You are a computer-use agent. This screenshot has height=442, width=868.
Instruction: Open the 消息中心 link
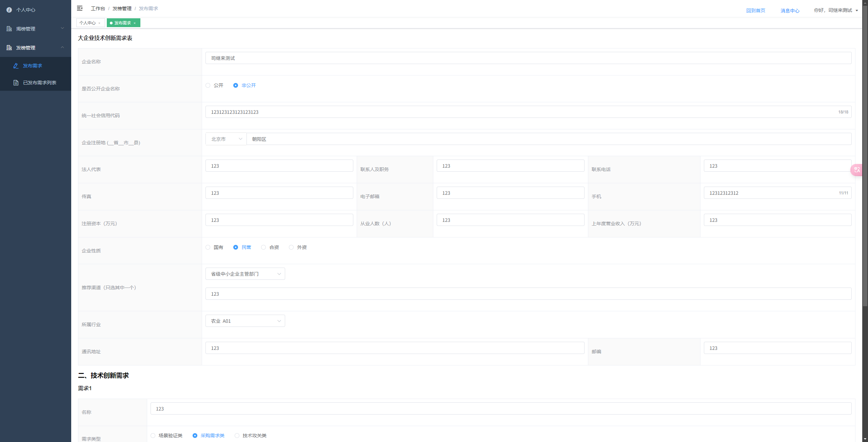[790, 10]
